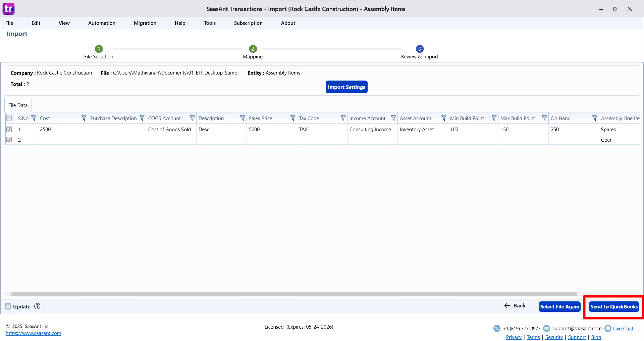Open the Support link
644x341 pixels.
pyautogui.click(x=577, y=337)
